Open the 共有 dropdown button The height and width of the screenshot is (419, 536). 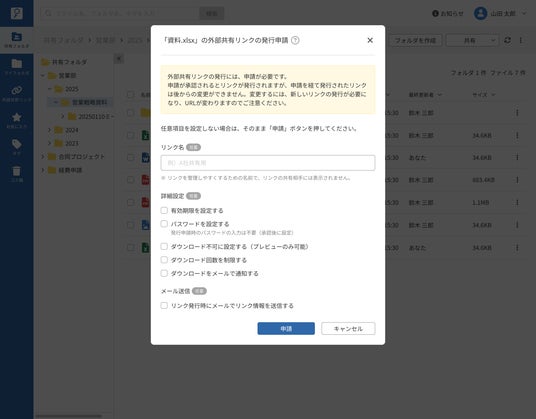(x=472, y=40)
